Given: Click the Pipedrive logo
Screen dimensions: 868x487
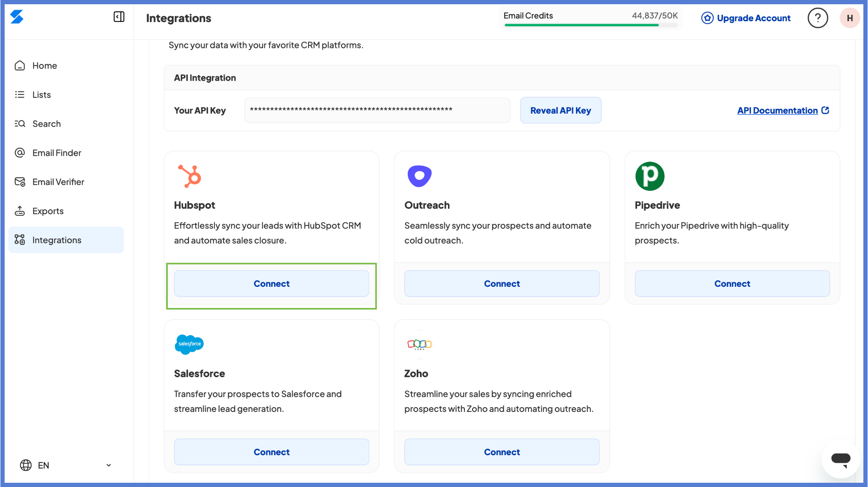Looking at the screenshot, I should [650, 176].
